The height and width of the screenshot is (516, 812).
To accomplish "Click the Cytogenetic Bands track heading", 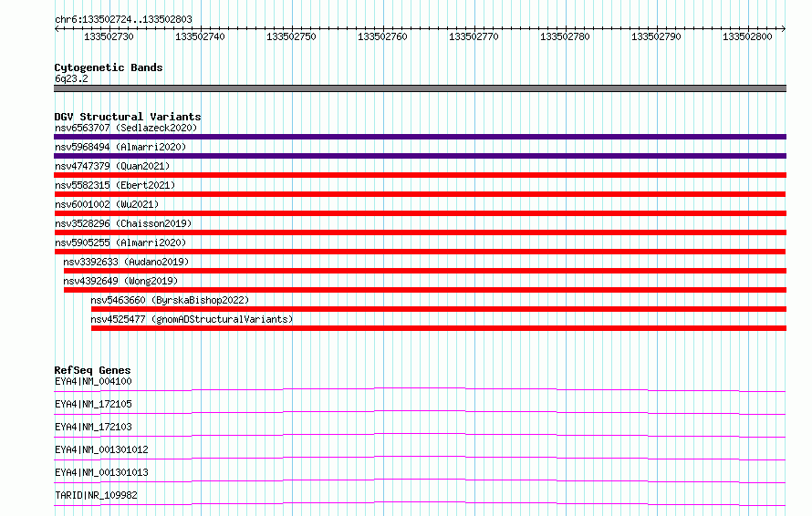I will pyautogui.click(x=109, y=67).
